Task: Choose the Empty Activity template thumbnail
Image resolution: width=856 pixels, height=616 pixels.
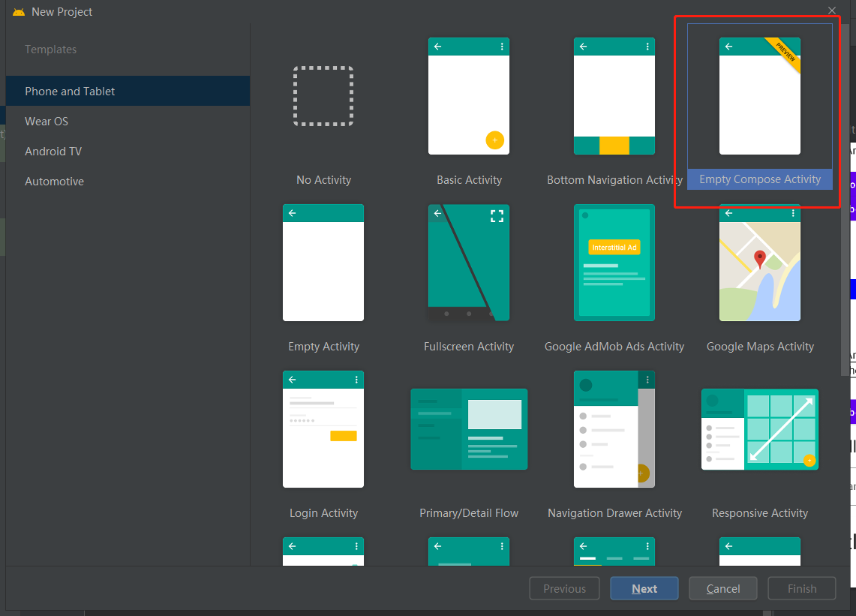Action: point(323,263)
